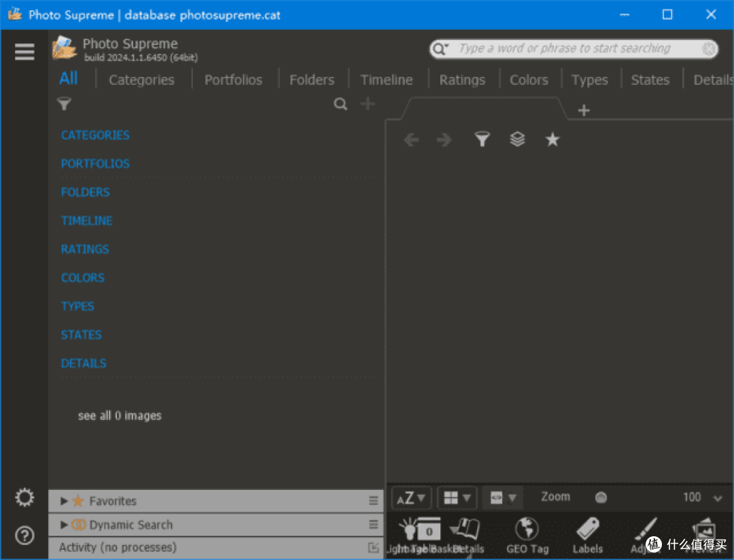Select the States tab
Viewport: 734px width, 560px height.
(650, 80)
